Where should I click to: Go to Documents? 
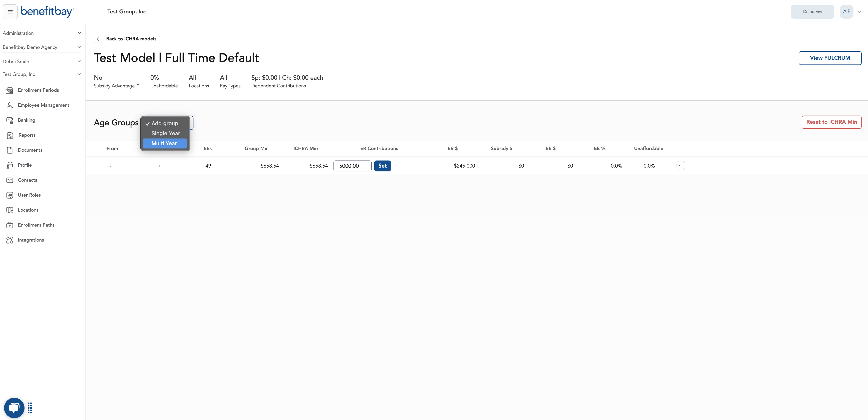30,150
